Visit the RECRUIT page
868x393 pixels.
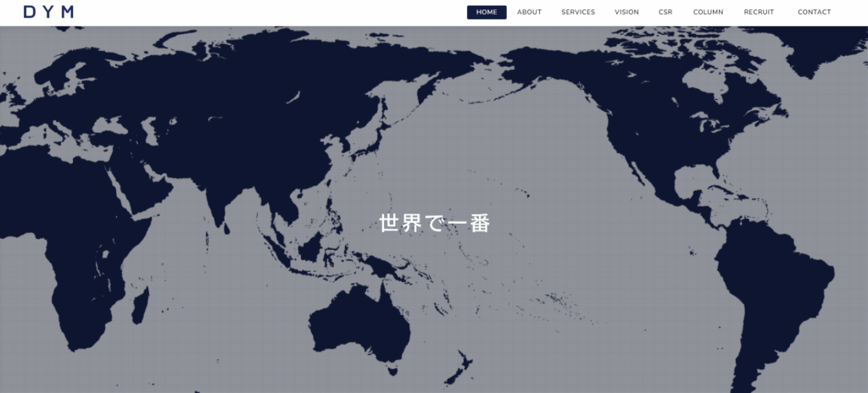[x=759, y=12]
